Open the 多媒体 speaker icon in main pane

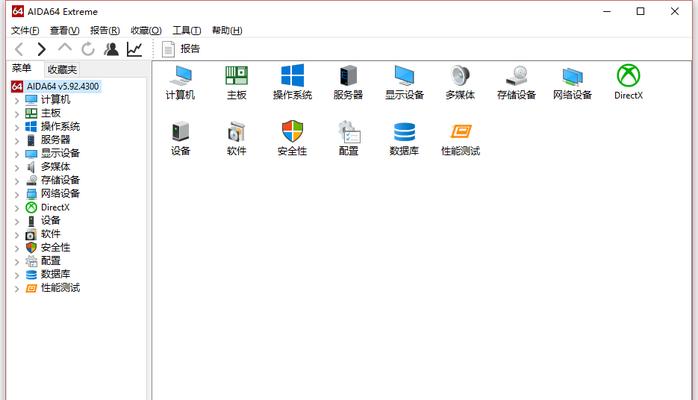click(460, 82)
